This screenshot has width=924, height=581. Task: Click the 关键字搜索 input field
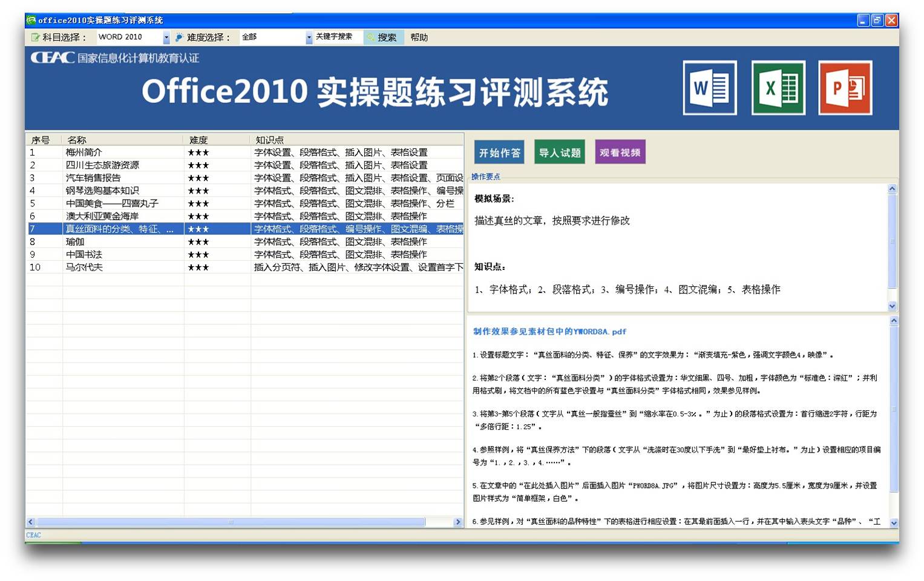[x=337, y=37]
